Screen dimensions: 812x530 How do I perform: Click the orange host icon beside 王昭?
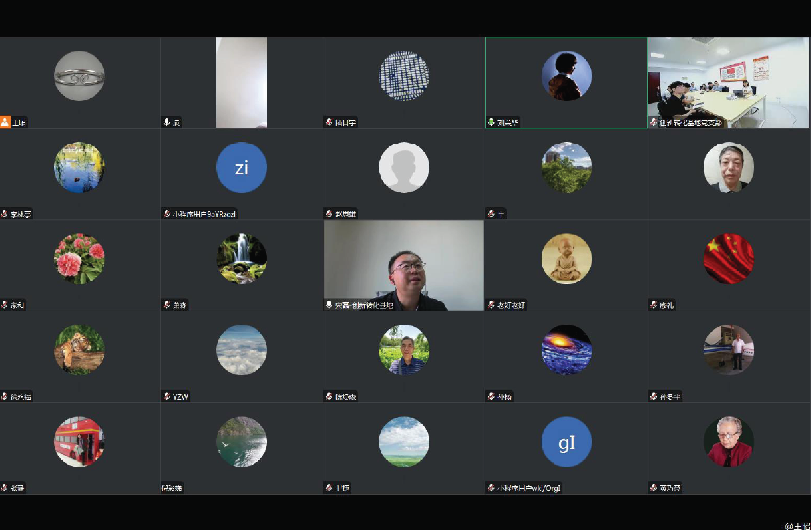coord(5,122)
